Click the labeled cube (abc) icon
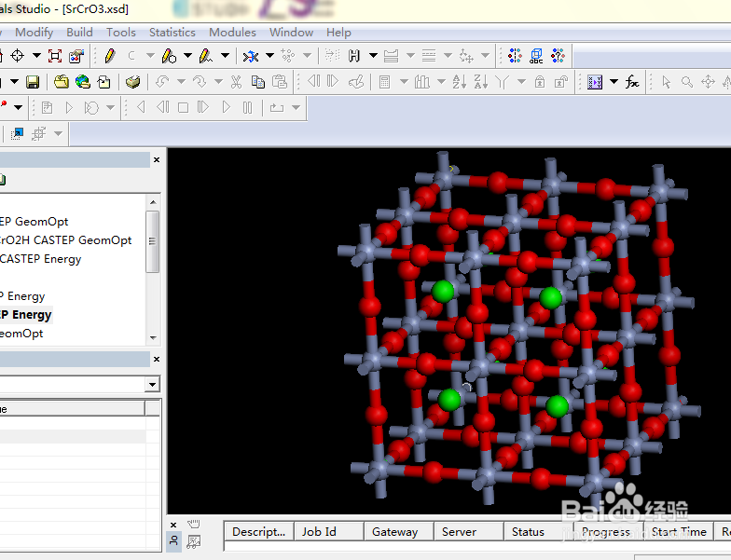This screenshot has width=731, height=560. point(536,56)
